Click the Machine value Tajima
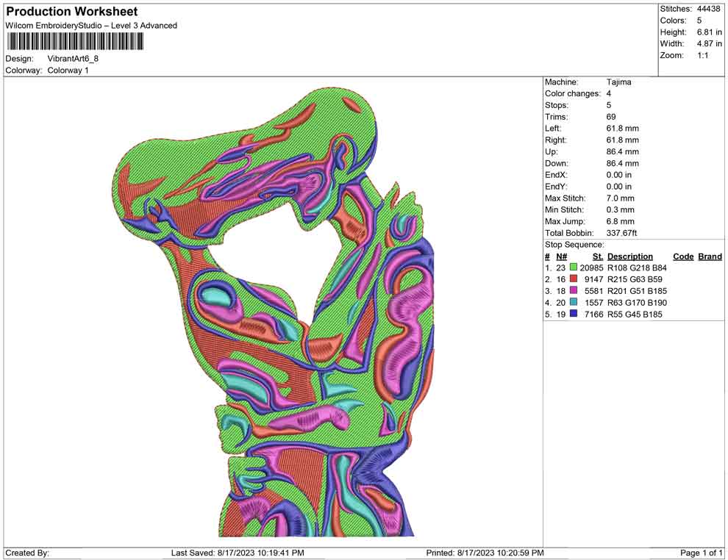Viewport: 728px width, 560px height. pos(618,82)
